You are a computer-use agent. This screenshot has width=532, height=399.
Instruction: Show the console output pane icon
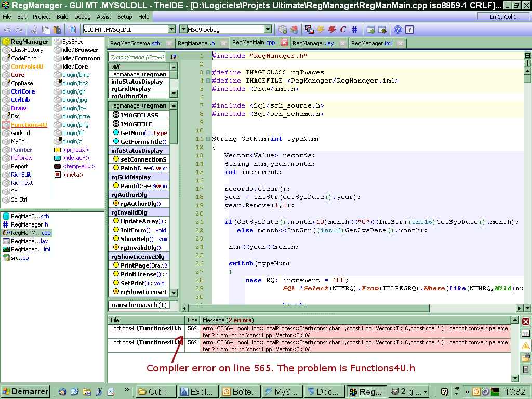tap(526, 334)
